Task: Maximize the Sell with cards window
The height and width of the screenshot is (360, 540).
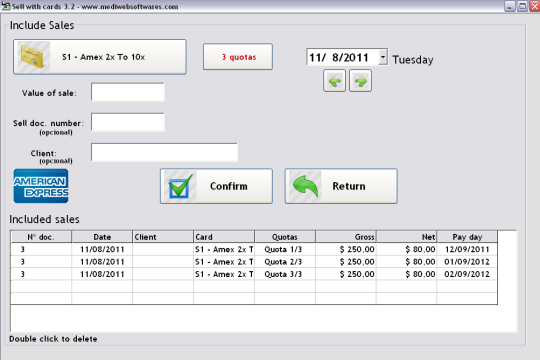Action: click(522, 6)
